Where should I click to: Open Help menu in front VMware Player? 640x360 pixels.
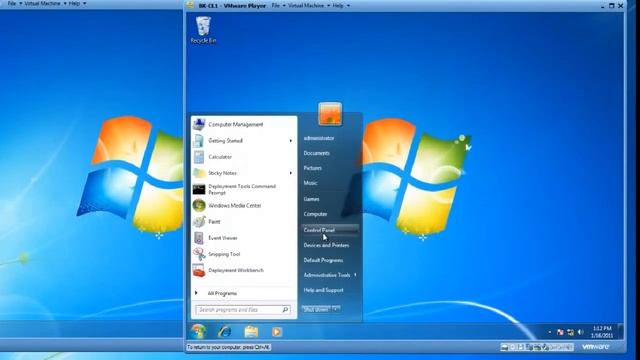click(x=341, y=6)
